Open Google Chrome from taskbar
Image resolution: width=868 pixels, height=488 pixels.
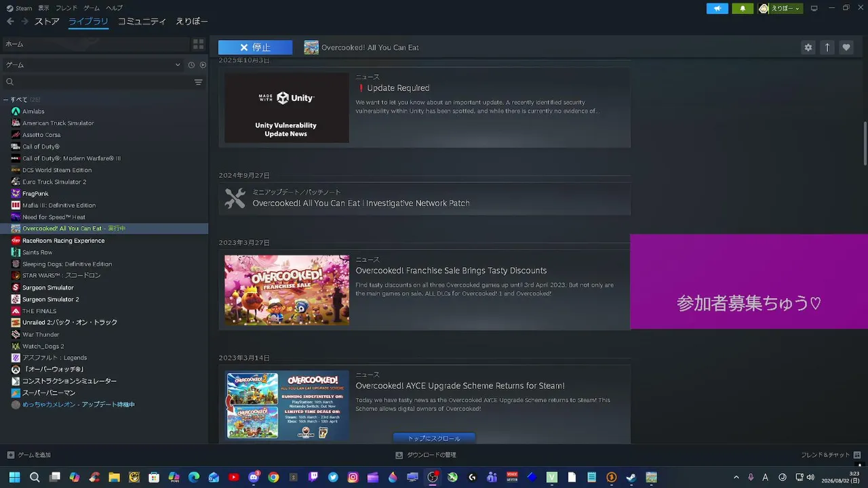pyautogui.click(x=273, y=477)
